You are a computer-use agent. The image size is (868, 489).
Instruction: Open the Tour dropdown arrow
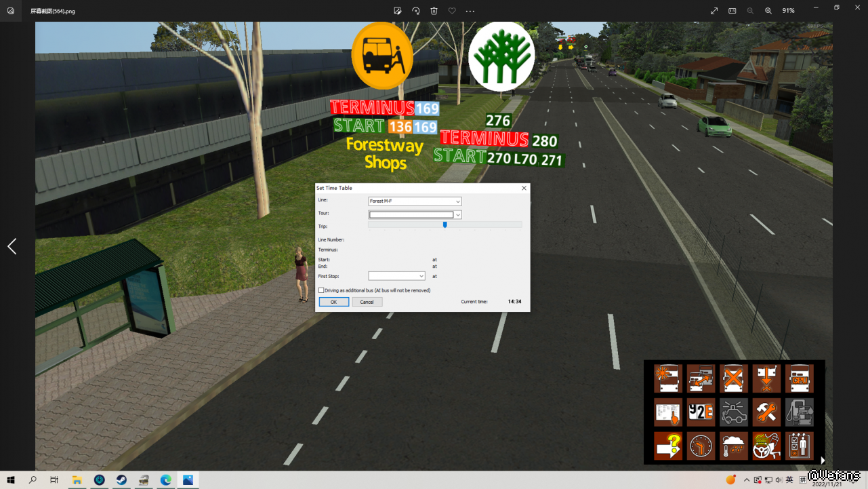[x=458, y=215]
